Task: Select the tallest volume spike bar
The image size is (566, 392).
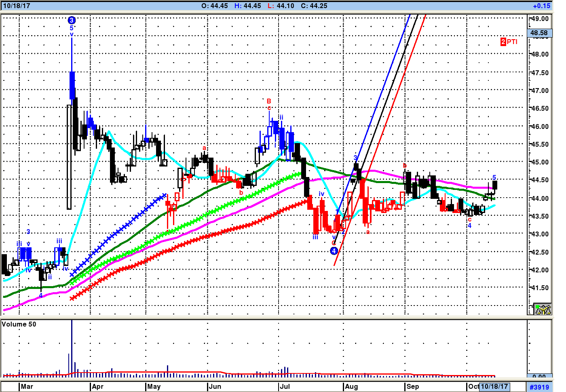Action: click(72, 348)
